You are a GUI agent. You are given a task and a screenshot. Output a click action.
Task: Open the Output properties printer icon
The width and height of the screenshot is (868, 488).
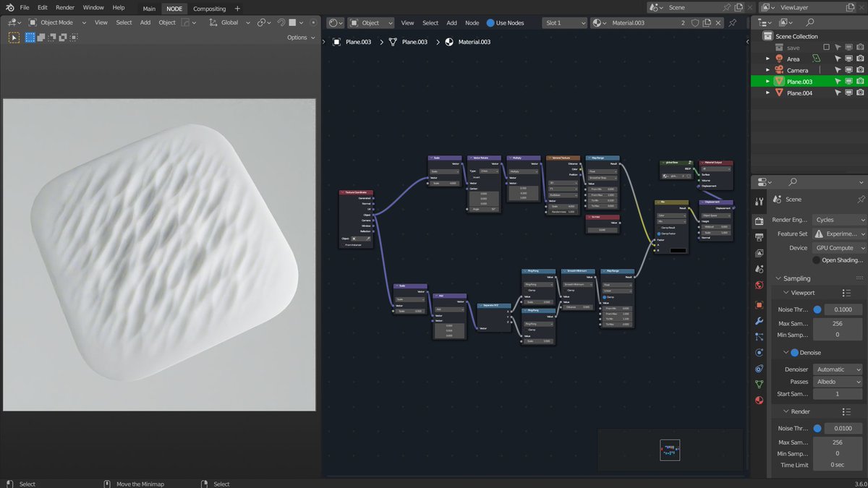(759, 237)
